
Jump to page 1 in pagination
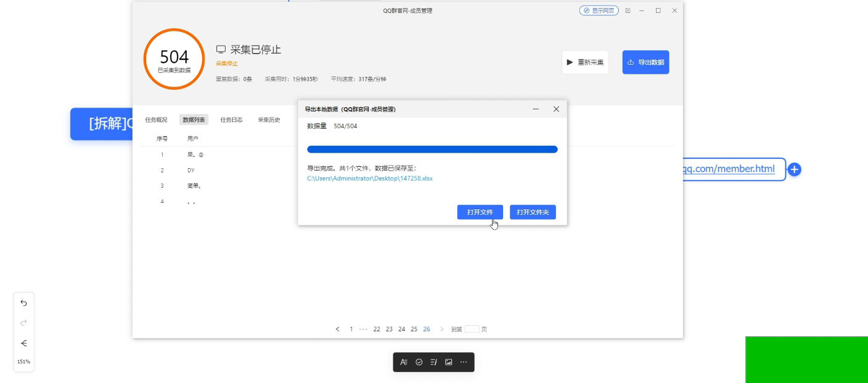pyautogui.click(x=351, y=329)
